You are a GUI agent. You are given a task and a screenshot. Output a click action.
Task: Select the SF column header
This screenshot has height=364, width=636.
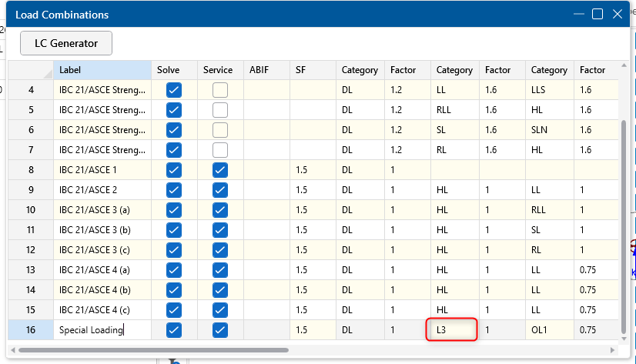[313, 70]
